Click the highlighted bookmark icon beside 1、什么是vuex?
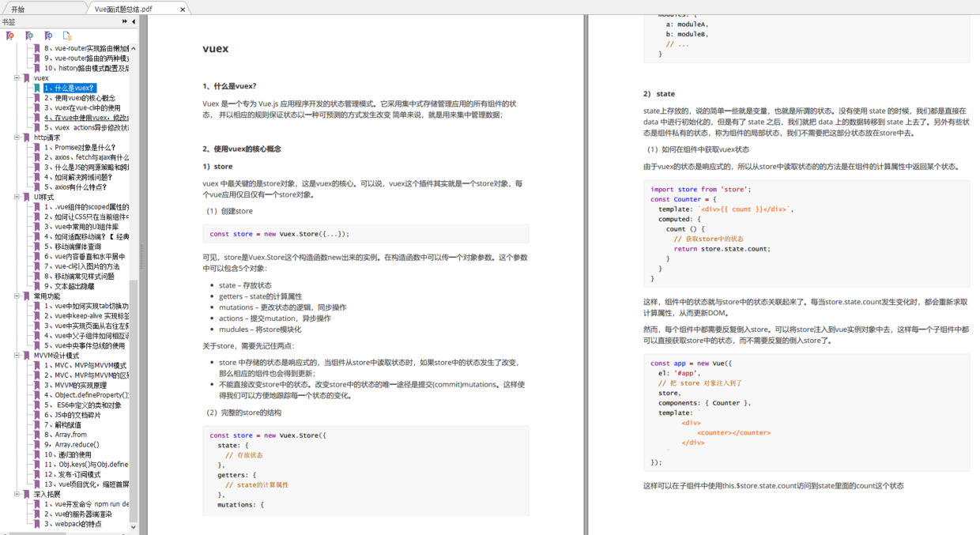This screenshot has width=980, height=535. (37, 88)
